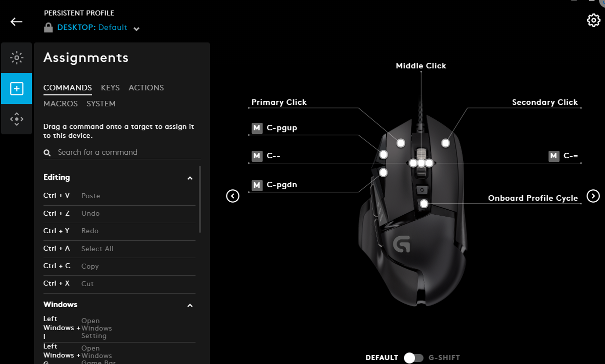Click the DEFAULT mode label
Screen dimensions: 605x364
[x=382, y=358]
